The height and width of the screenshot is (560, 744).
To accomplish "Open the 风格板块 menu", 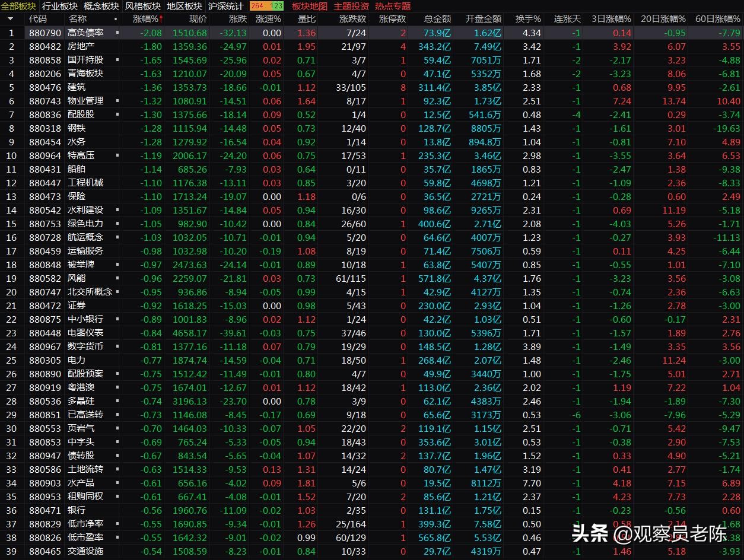I will (142, 7).
